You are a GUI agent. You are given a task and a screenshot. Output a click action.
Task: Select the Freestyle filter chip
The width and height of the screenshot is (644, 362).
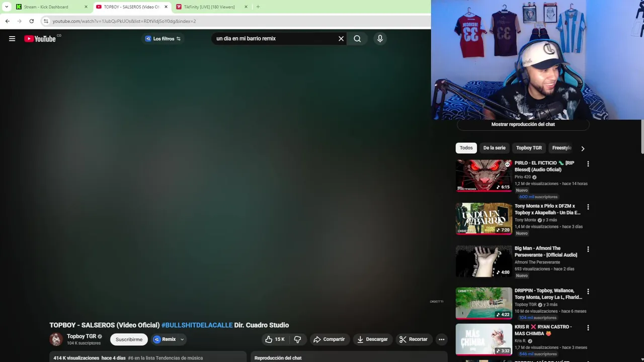click(561, 148)
